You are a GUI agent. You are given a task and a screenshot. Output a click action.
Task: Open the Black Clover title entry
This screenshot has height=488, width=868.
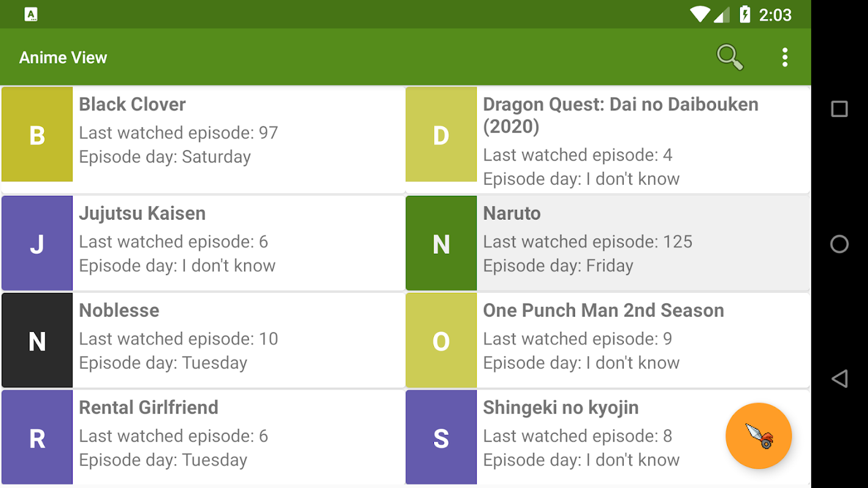132,104
